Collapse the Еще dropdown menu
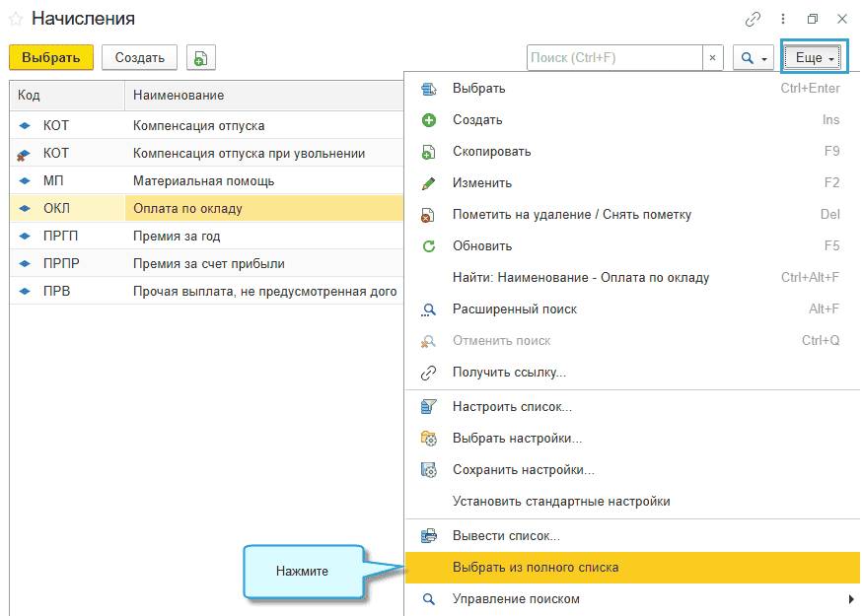This screenshot has height=616, width=862. (x=815, y=58)
